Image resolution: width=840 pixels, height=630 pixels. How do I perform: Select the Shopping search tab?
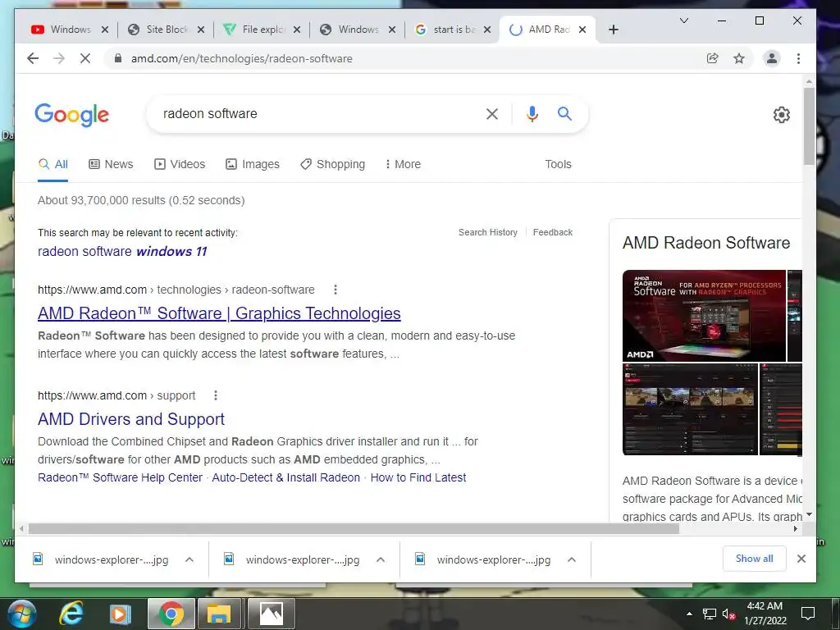pyautogui.click(x=333, y=164)
